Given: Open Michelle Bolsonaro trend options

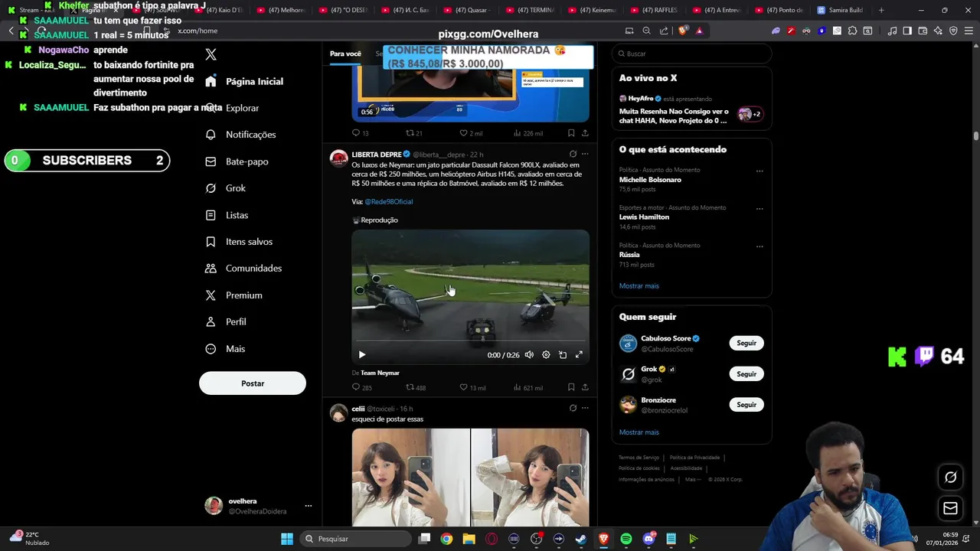Looking at the screenshot, I should click(x=759, y=171).
